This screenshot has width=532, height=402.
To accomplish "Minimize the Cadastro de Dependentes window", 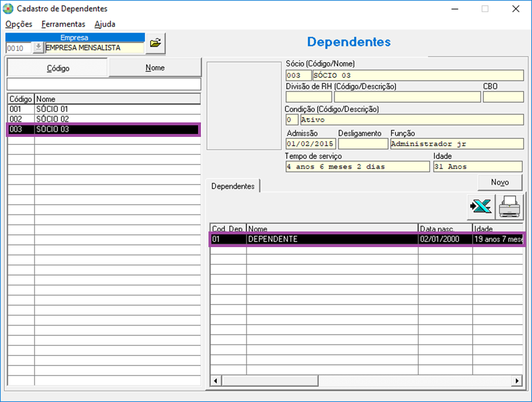I will coord(455,9).
